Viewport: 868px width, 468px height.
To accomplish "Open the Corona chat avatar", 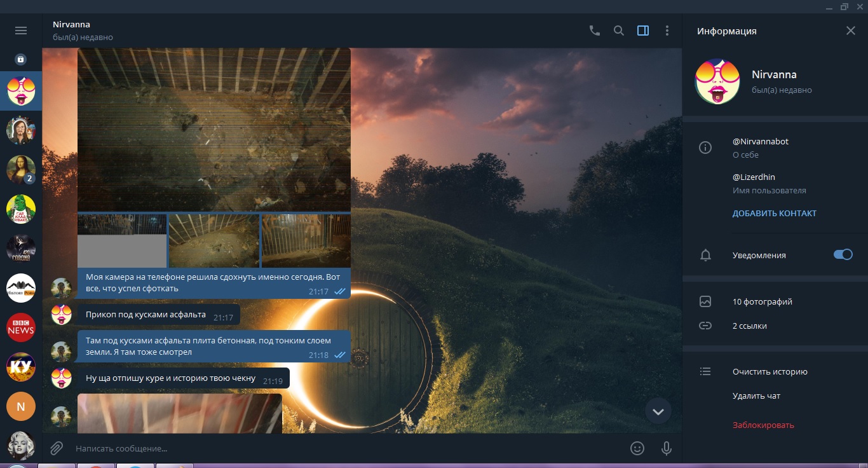I will (x=21, y=249).
